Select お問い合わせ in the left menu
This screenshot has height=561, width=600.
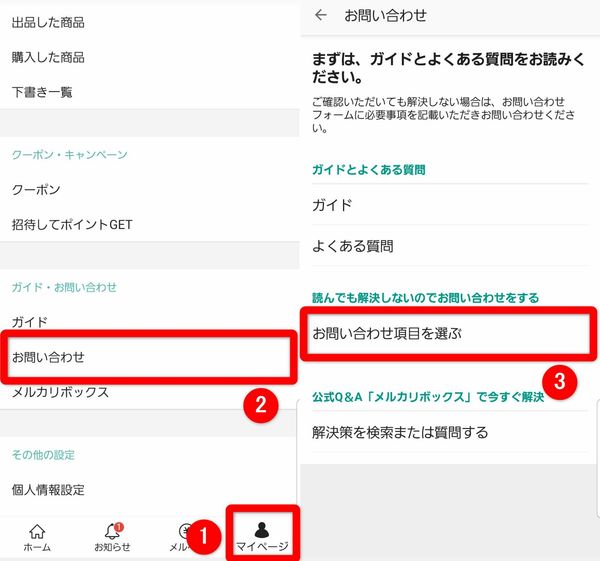[149, 357]
